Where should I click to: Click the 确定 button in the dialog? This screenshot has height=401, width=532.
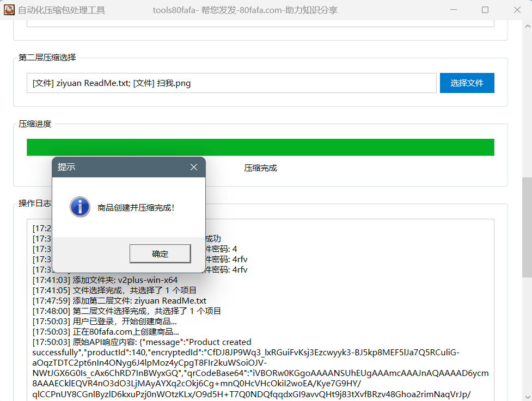pos(160,254)
